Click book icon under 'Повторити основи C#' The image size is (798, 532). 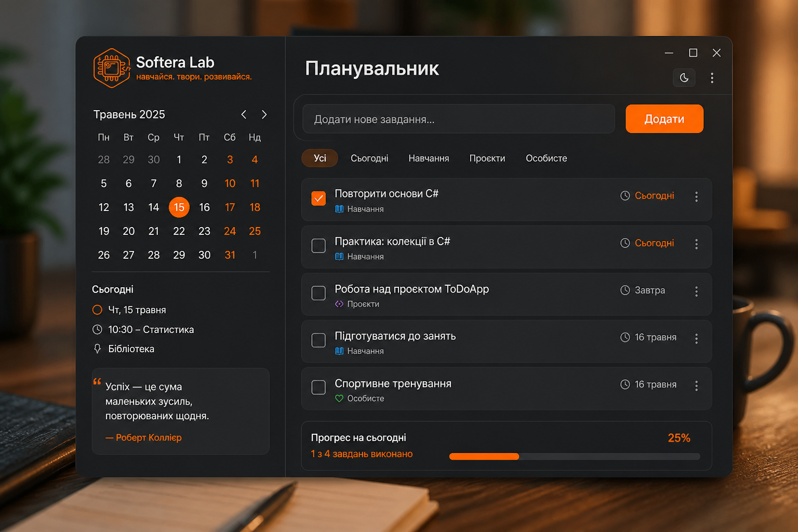point(339,209)
